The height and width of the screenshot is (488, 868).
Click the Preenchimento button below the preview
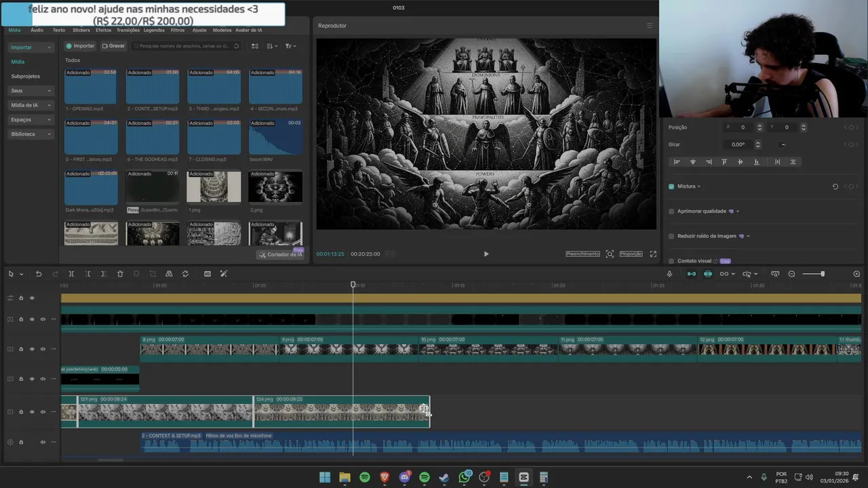pos(583,253)
